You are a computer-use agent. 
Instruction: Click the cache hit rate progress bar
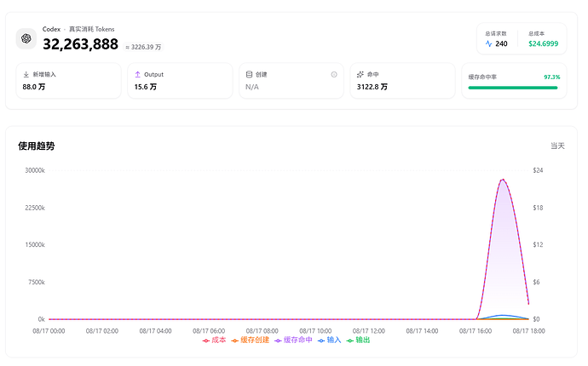513,88
